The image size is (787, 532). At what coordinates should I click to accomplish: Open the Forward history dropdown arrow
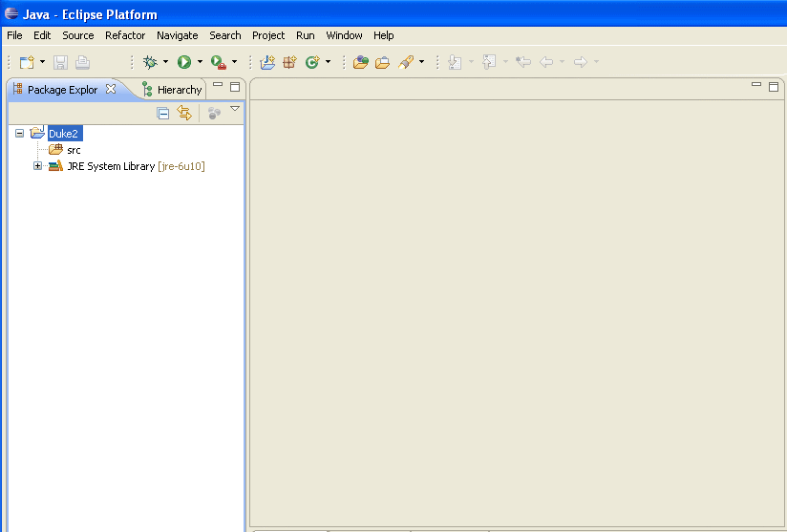596,62
